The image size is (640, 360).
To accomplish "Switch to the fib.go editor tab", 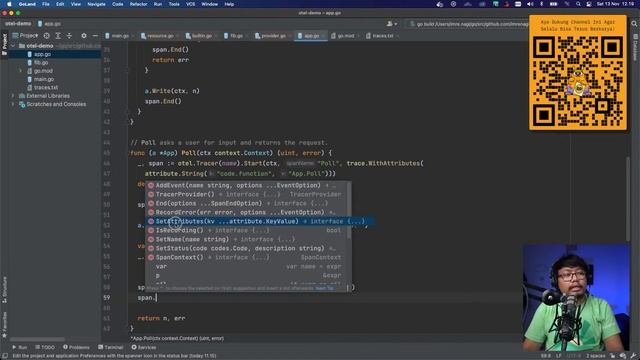I will [x=236, y=36].
